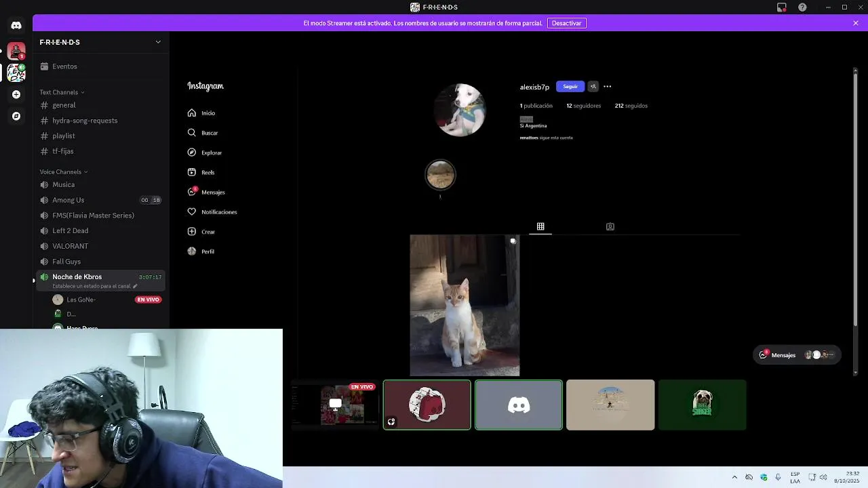Collapse the Text Channels category

62,92
